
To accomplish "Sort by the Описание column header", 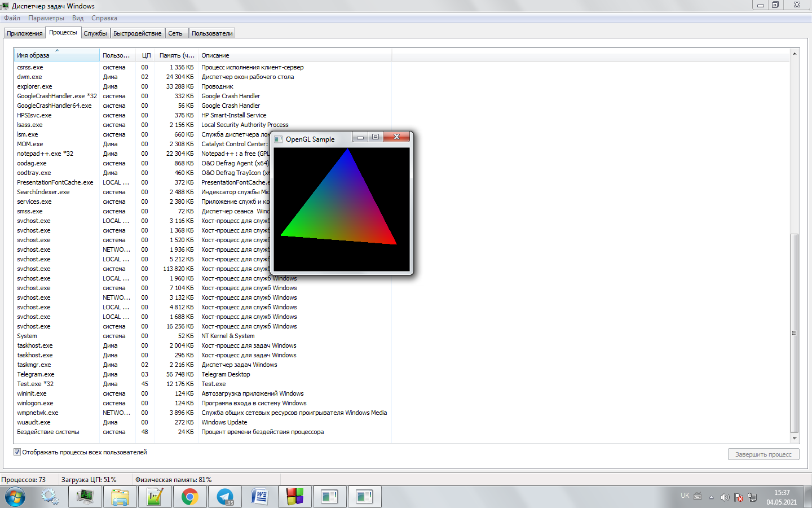I will (x=294, y=55).
